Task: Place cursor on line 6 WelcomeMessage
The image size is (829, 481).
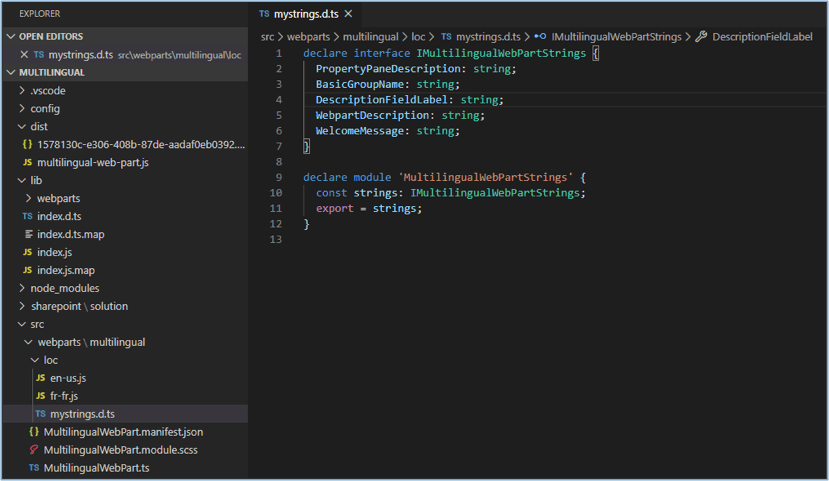Action: [360, 131]
